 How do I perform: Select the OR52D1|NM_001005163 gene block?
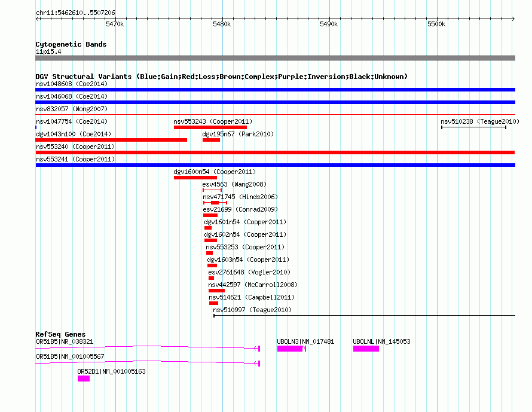tap(84, 379)
